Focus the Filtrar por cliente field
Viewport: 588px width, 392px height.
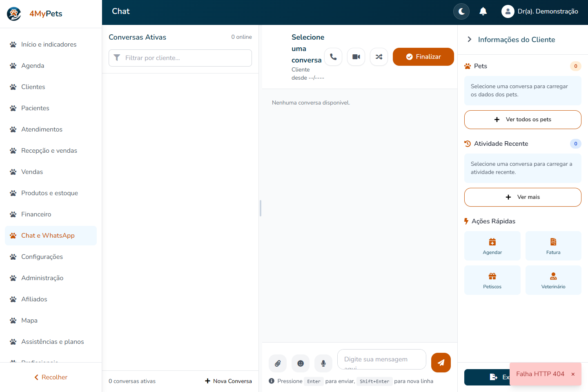coord(180,58)
